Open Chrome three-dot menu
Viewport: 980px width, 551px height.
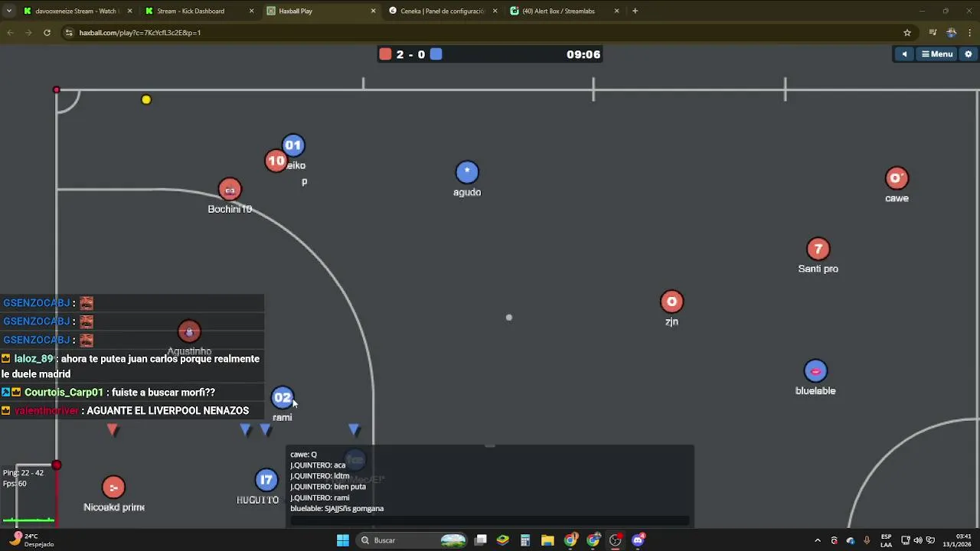click(x=971, y=33)
